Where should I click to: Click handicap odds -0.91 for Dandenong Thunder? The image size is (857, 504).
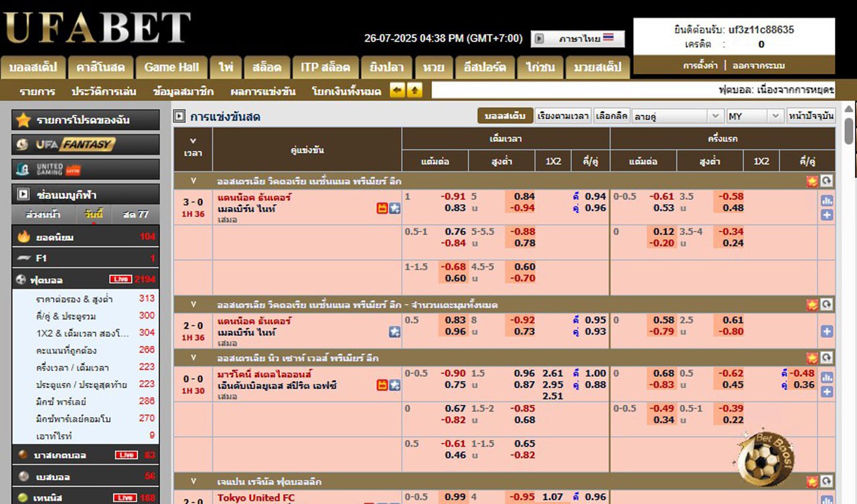[453, 197]
